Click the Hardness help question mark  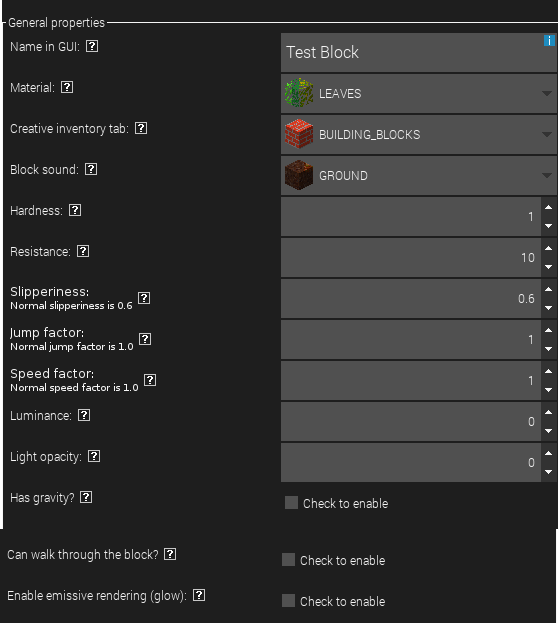tap(75, 210)
